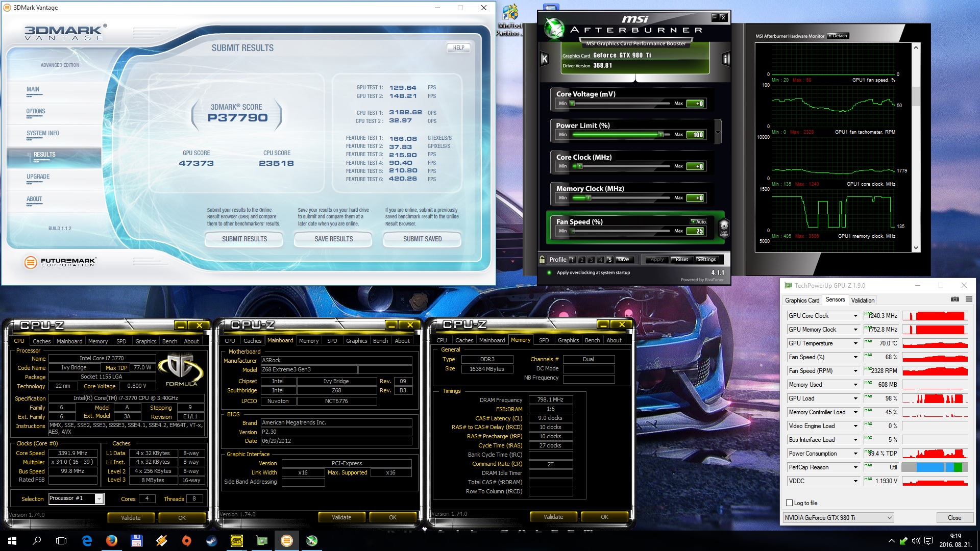Toggle Auto fan speed in Afterburner
The image size is (980, 551).
click(x=698, y=221)
